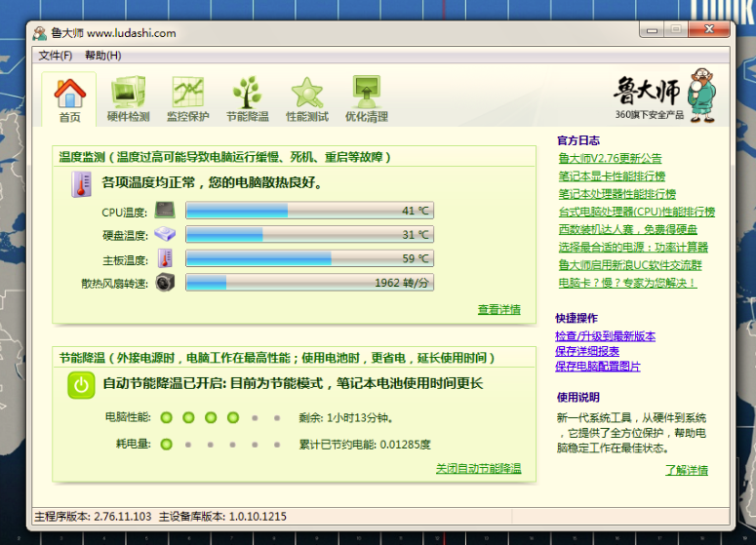Click the CPU温度 41℃ progress bar
This screenshot has width=756, height=545.
[309, 211]
